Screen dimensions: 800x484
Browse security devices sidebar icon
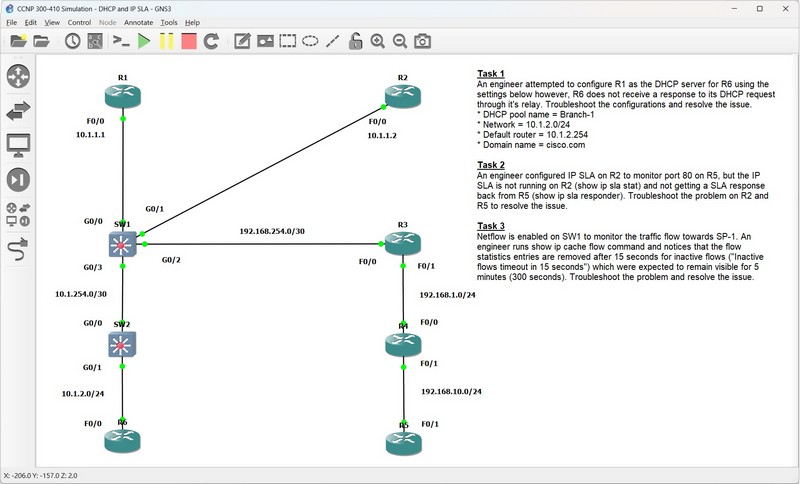pyautogui.click(x=18, y=180)
